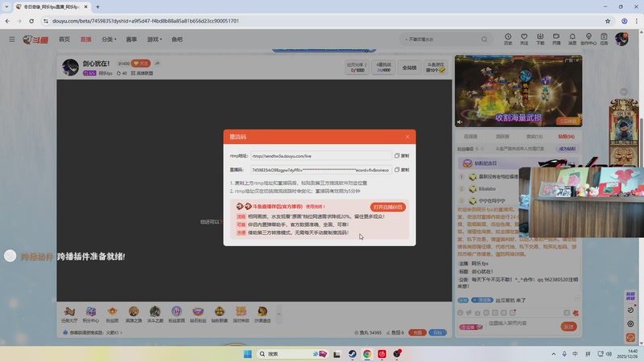Reload the browser page
The height and width of the screenshot is (362, 644).
tap(31, 21)
